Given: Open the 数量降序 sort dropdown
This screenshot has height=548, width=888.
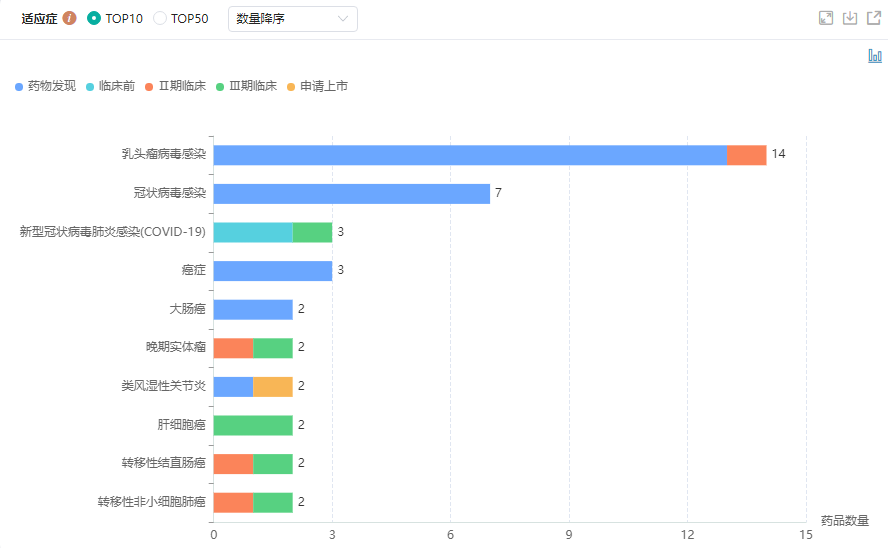Looking at the screenshot, I should click(x=292, y=18).
